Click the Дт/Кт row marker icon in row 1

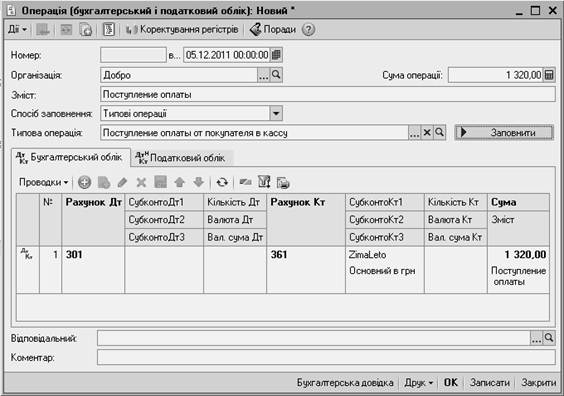(27, 254)
